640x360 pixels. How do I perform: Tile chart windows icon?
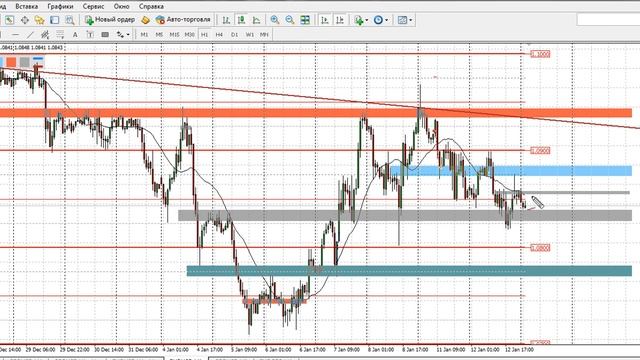305,20
